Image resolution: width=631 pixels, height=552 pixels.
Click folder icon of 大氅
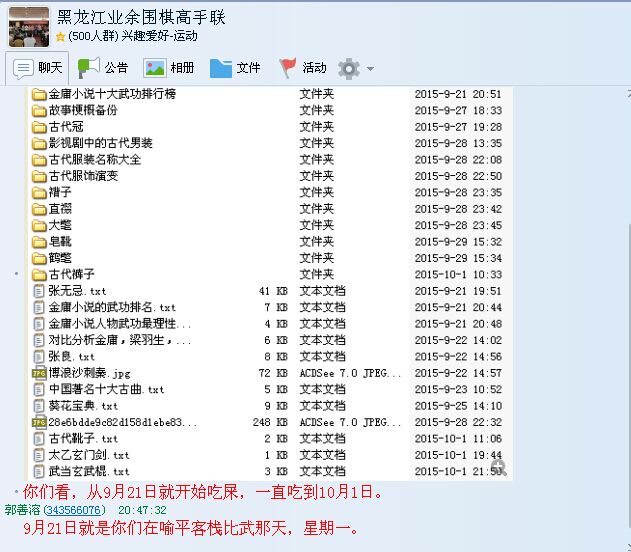pos(39,226)
